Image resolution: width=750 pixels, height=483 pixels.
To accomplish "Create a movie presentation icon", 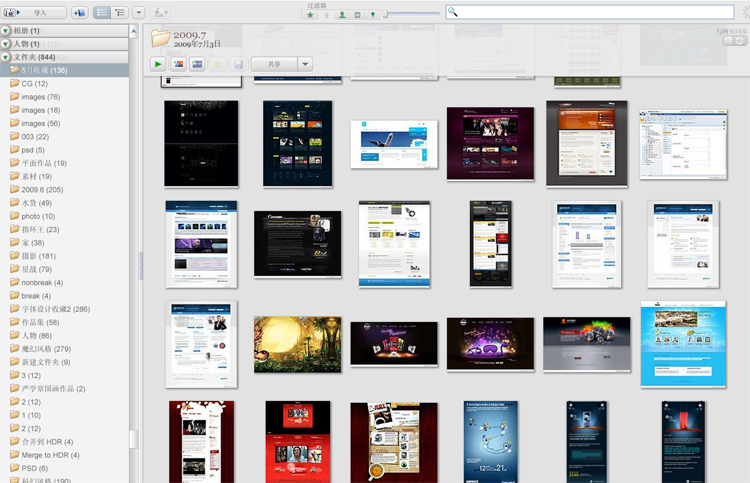I will pyautogui.click(x=198, y=64).
